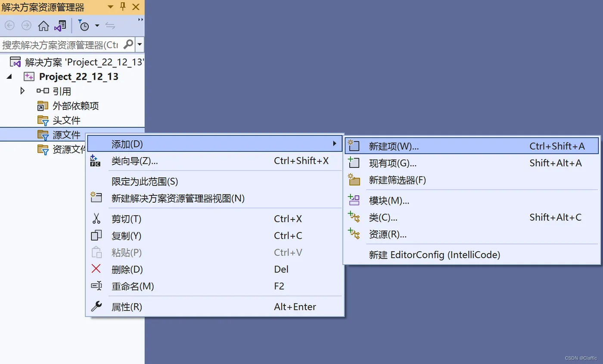Screen dimensions: 603x364
Task: Open the dropdown arrow beside the clock filter
Action: point(97,26)
